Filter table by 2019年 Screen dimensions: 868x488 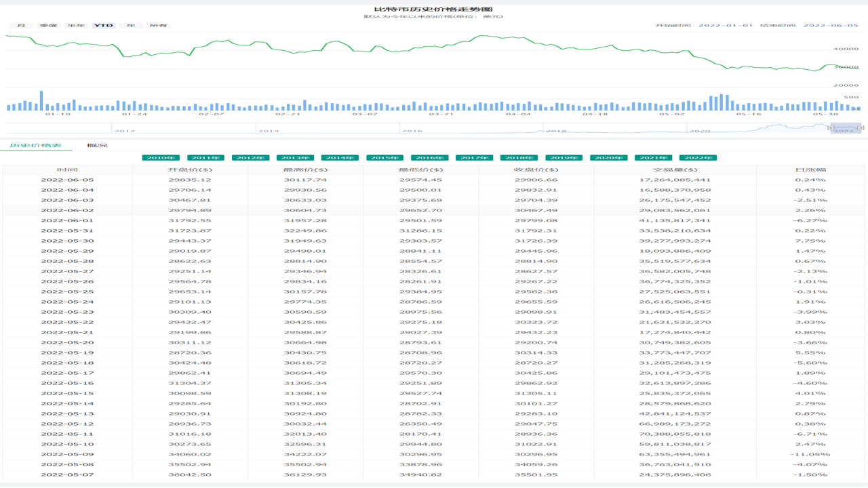pos(564,158)
